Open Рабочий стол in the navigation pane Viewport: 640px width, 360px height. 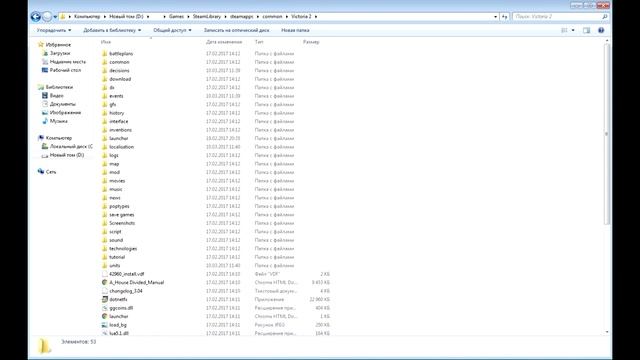click(65, 70)
